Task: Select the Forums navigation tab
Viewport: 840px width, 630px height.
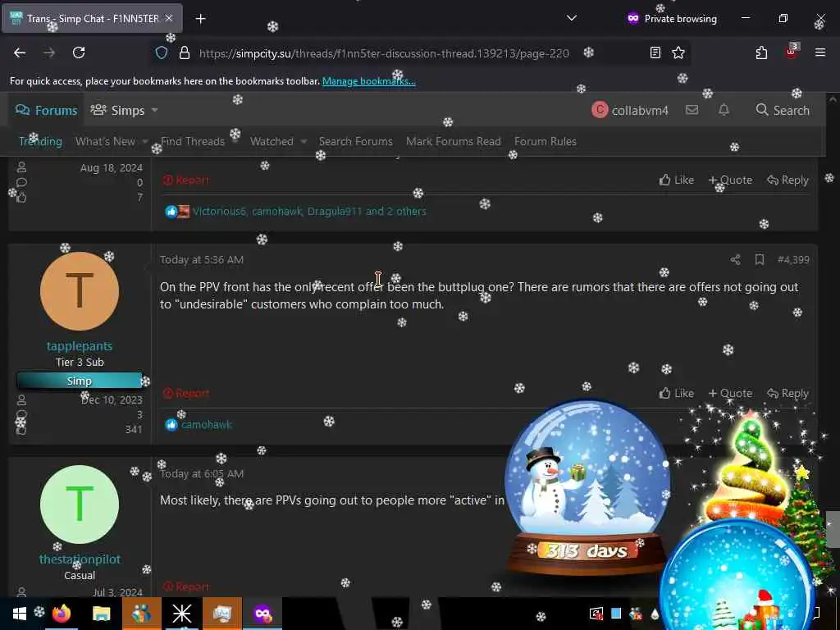Action: (46, 111)
